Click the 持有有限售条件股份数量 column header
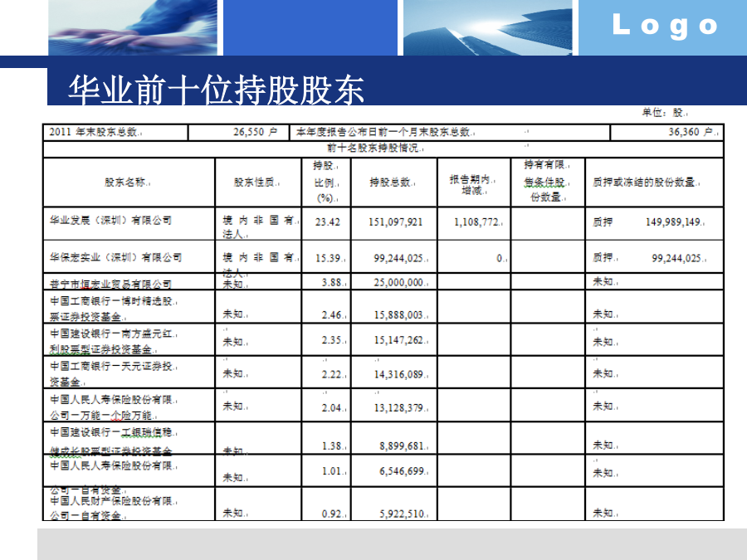This screenshot has width=747, height=560. [546, 181]
